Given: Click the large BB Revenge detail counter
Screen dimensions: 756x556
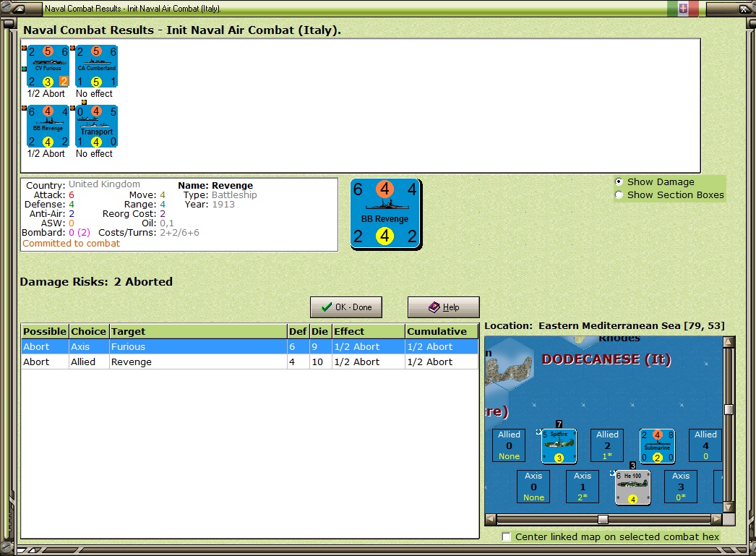Looking at the screenshot, I should (x=386, y=213).
